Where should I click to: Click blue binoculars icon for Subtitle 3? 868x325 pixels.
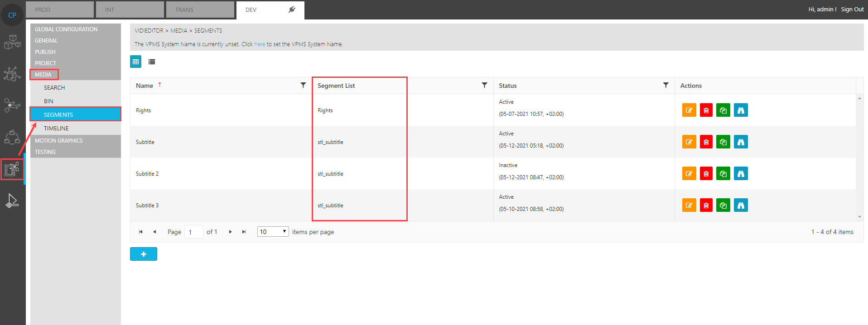point(741,206)
